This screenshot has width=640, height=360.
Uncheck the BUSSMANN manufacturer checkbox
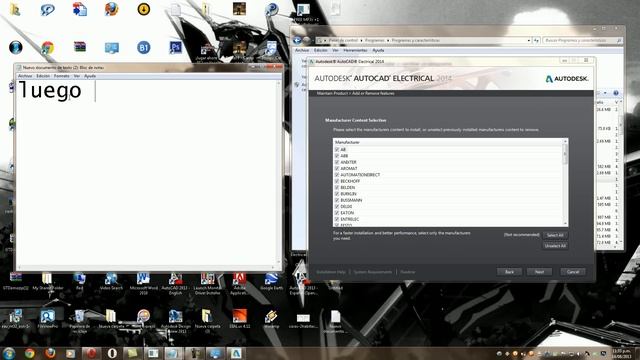(337, 200)
